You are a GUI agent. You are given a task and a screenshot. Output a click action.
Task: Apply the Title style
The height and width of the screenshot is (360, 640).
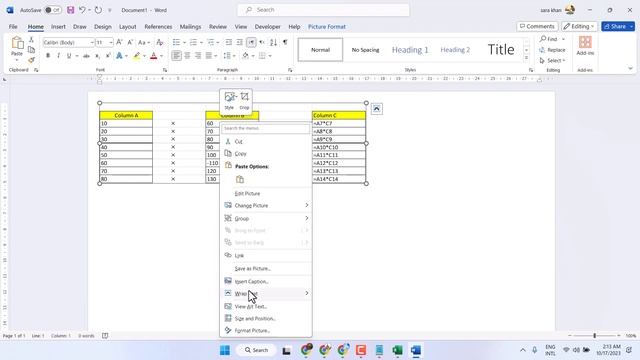(x=501, y=50)
